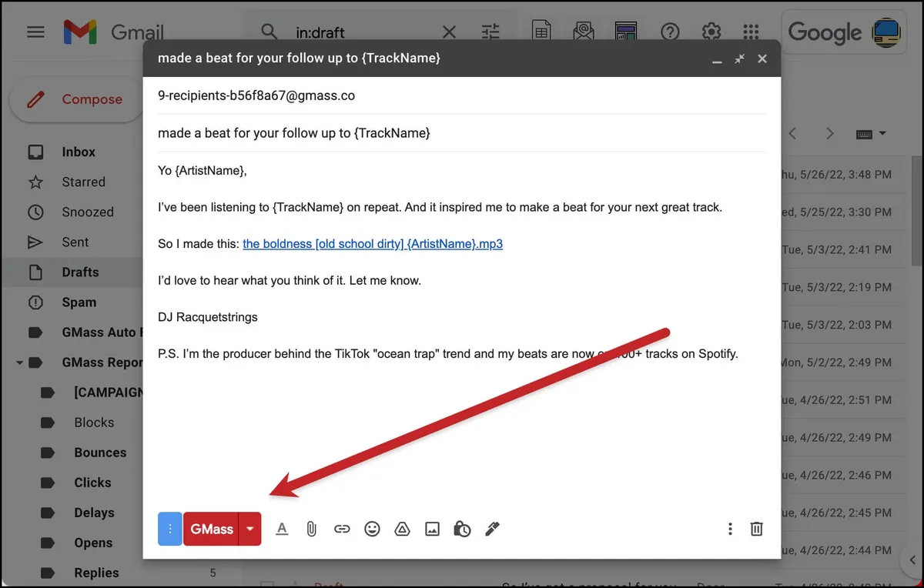
Task: Open Gmail support help icon
Action: pyautogui.click(x=671, y=32)
